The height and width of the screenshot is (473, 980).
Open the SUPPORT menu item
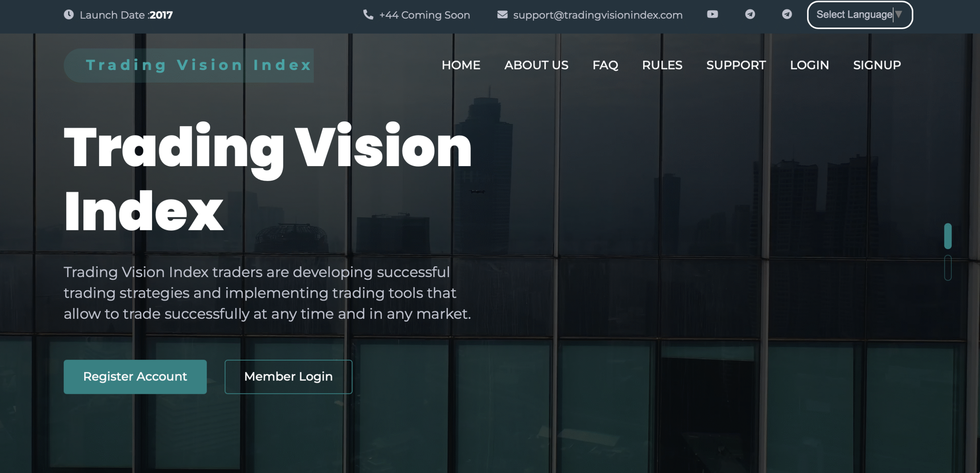(736, 65)
